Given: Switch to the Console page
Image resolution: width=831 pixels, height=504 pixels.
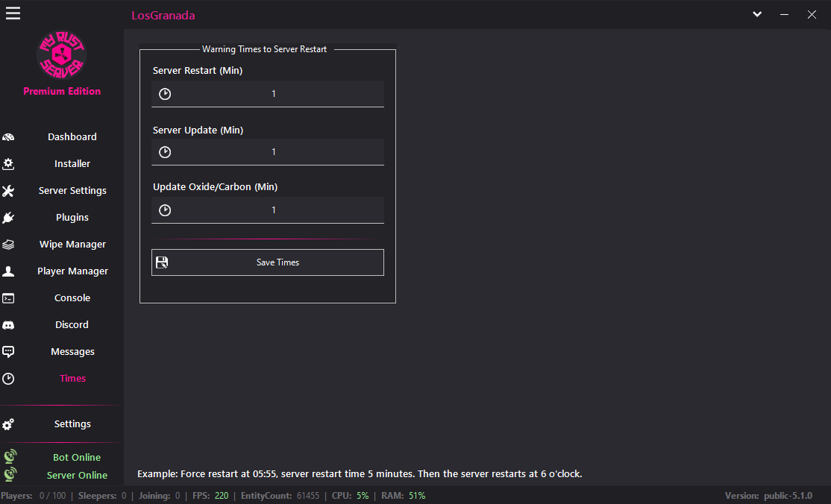Looking at the screenshot, I should 72,297.
